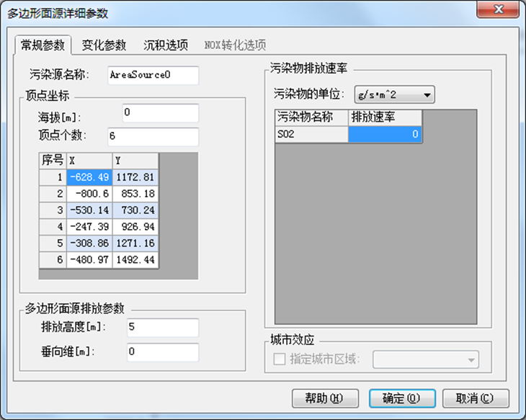
Task: Click X cell with value -308.86
Action: [89, 243]
